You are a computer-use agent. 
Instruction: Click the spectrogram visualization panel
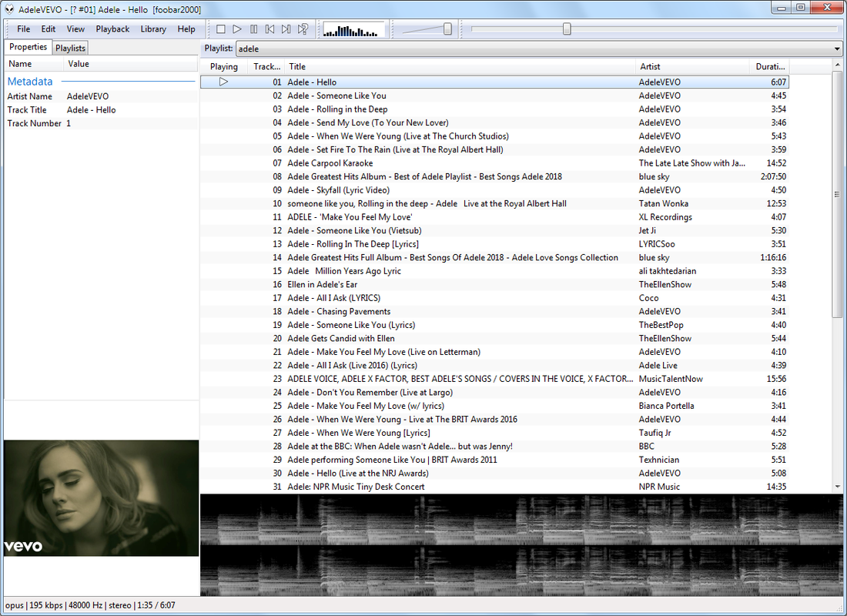click(521, 544)
